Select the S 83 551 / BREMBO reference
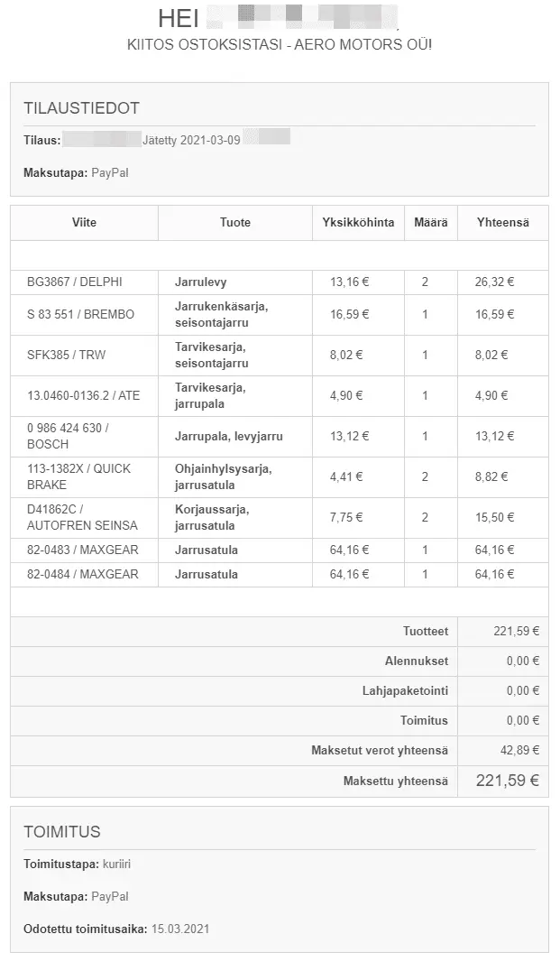Viewport: 560px width, 971px height. coord(80,315)
